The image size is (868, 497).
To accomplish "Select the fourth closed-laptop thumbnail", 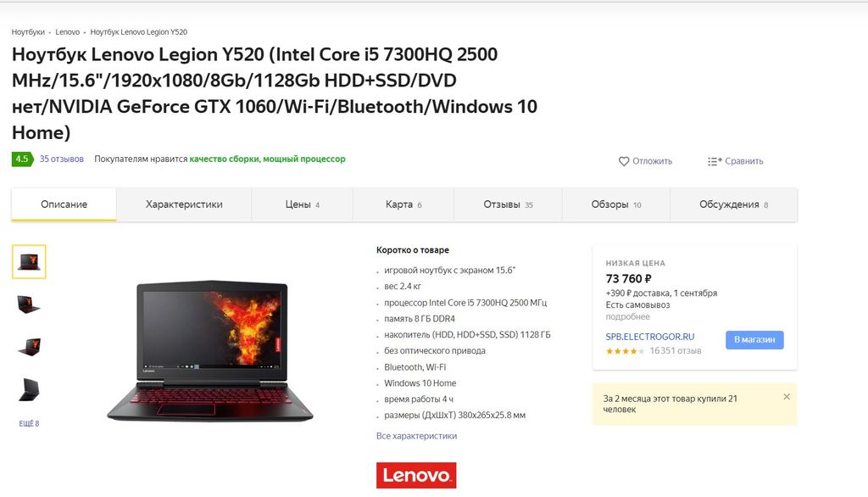I will click(29, 389).
